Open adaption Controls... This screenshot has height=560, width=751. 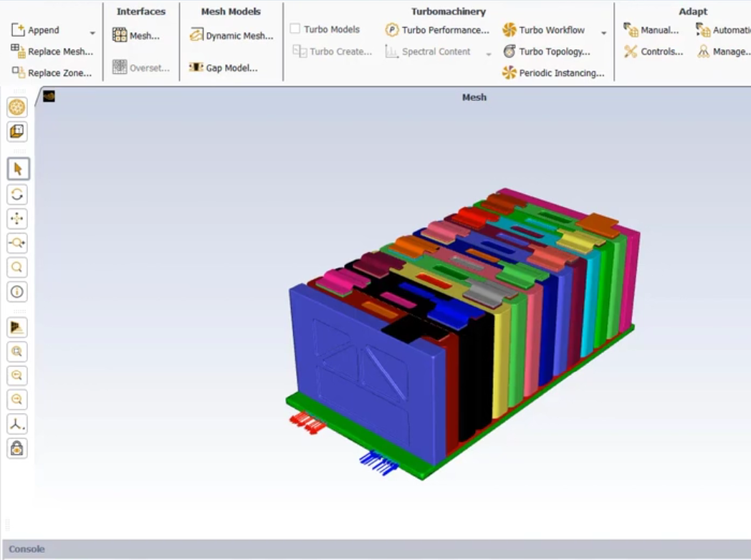(654, 52)
